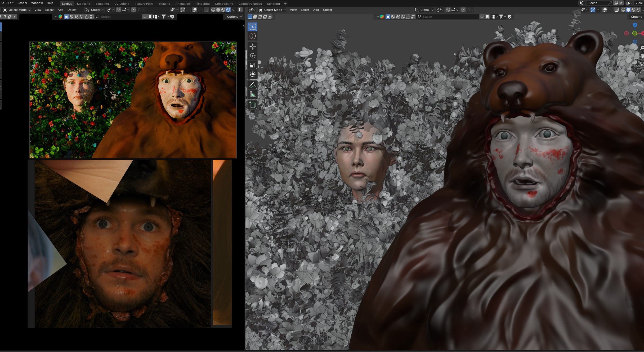644x352 pixels.
Task: Open Global transform orientation dropdown on right
Action: 424,10
